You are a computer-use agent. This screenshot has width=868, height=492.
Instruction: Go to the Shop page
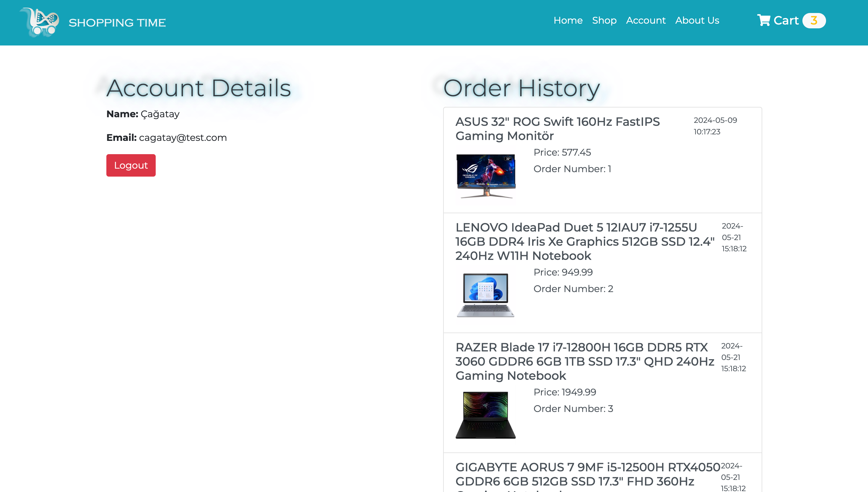click(604, 20)
